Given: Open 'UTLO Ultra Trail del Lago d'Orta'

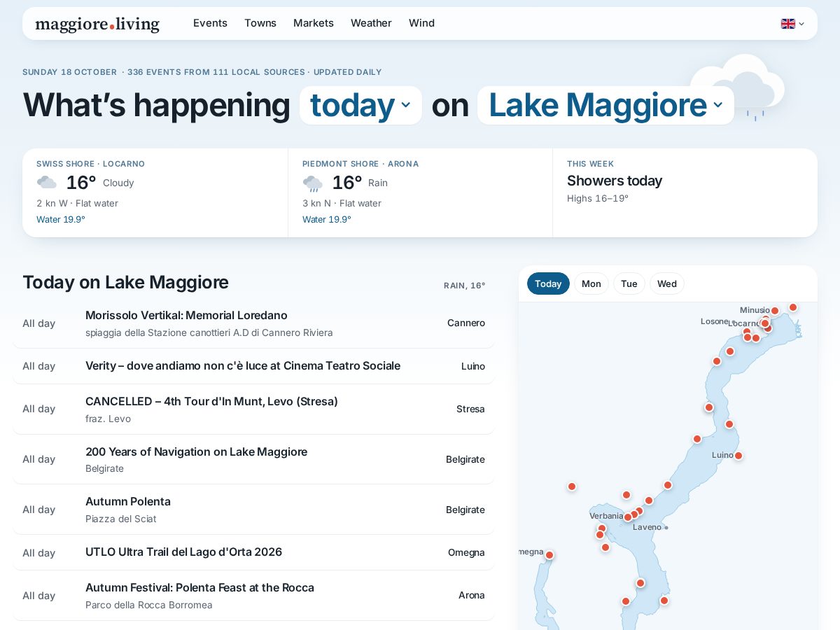Looking at the screenshot, I should [253, 552].
